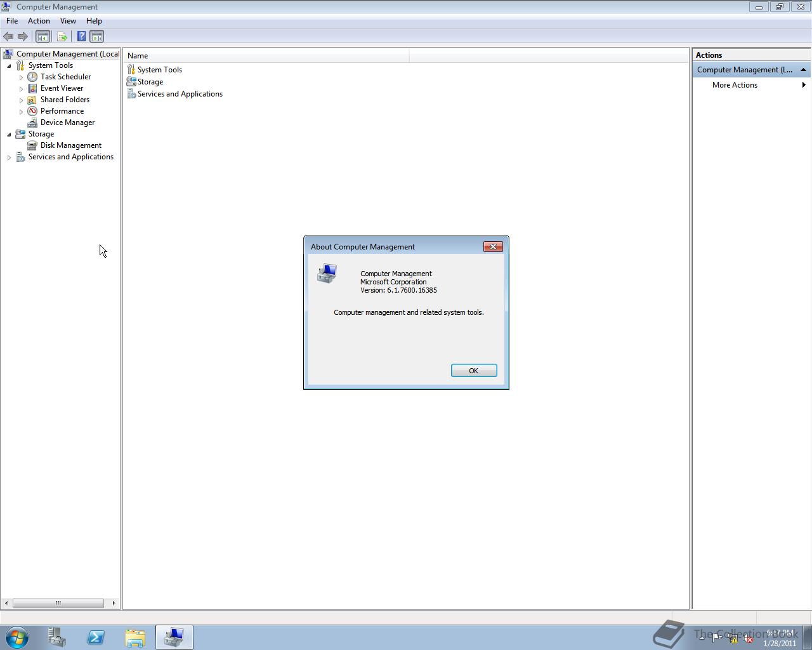Viewport: 812px width, 650px height.
Task: Click the Forward arrow in the toolbar
Action: (x=23, y=37)
